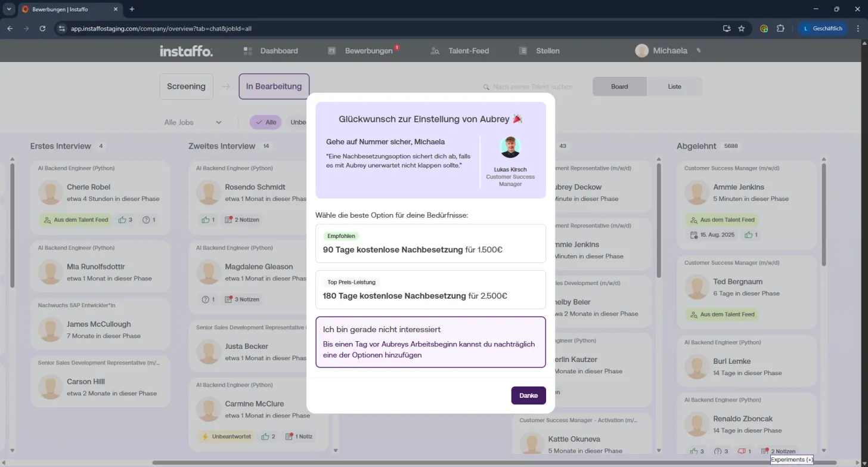Reload the page with browser refresh icon
This screenshot has width=868, height=467.
pyautogui.click(x=42, y=28)
